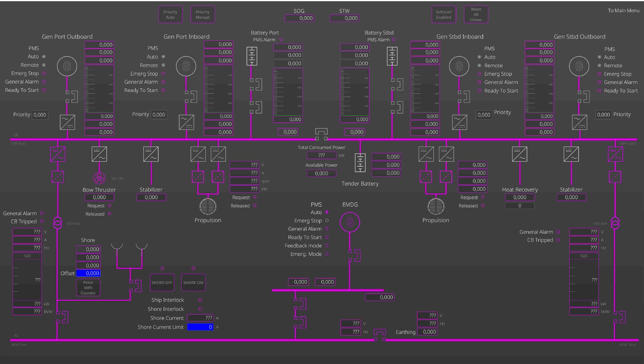644x364 pixels.
Task: Select Remote PMS for Gen Stbd Outboard
Action: (x=599, y=66)
